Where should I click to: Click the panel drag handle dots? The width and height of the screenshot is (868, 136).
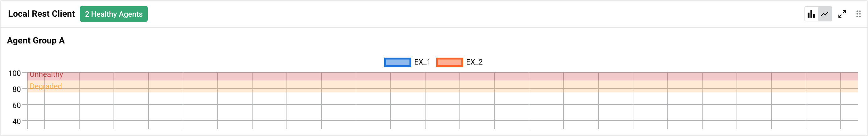[x=858, y=14]
